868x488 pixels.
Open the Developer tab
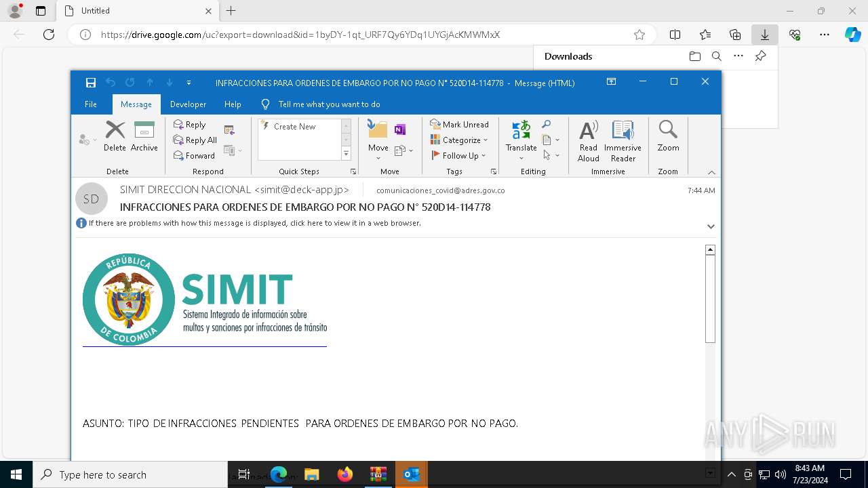point(188,104)
